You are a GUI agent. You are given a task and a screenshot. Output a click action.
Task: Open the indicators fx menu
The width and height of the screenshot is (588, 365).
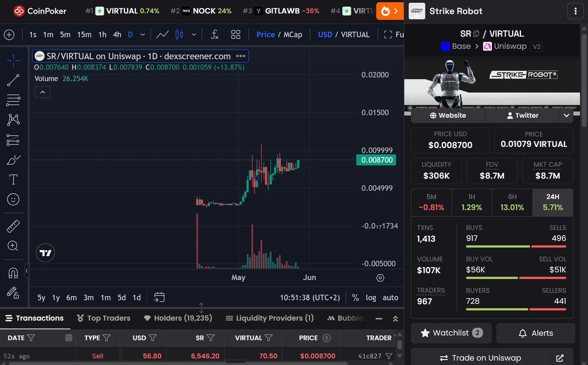(x=215, y=35)
